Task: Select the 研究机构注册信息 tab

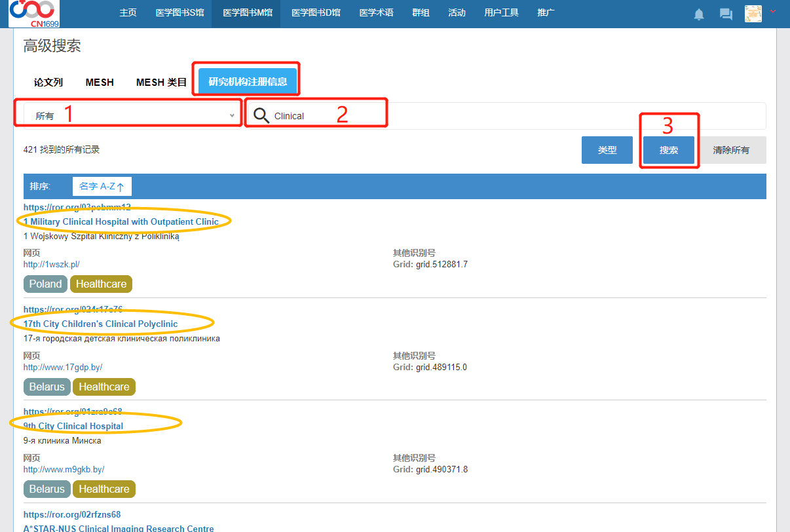Action: coord(248,82)
